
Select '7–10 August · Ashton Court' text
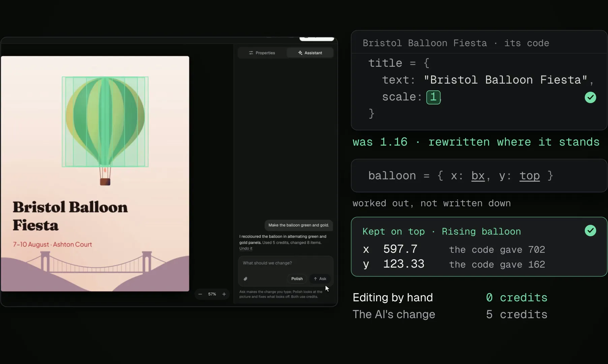pos(52,244)
